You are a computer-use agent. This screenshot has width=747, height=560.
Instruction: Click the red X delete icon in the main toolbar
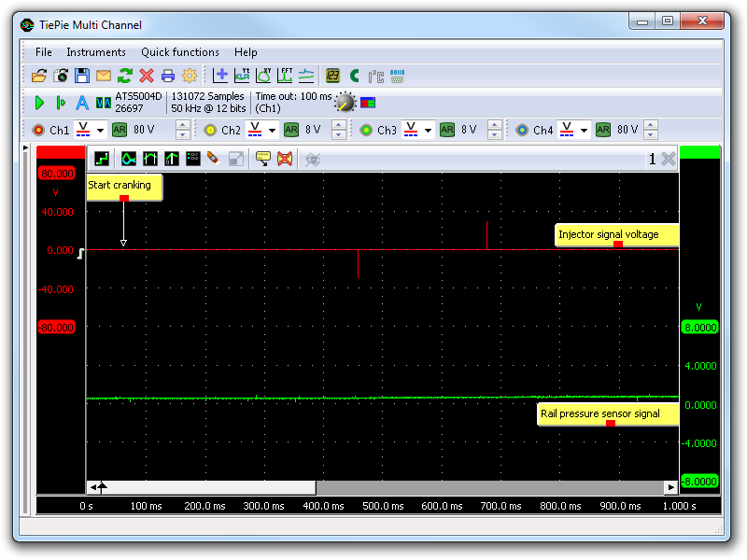click(147, 76)
